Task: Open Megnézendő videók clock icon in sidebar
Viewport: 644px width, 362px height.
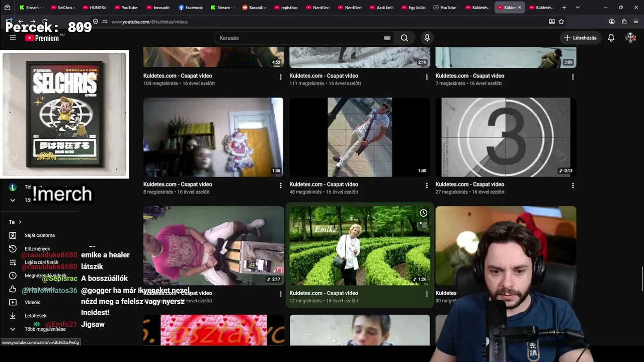Action: [13, 276]
